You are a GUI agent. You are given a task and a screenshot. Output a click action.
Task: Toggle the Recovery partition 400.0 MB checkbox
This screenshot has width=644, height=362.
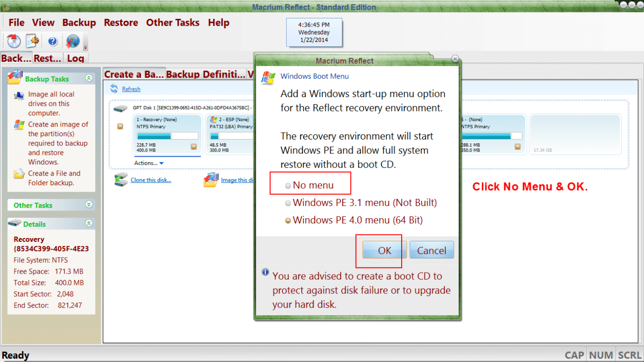pyautogui.click(x=194, y=147)
